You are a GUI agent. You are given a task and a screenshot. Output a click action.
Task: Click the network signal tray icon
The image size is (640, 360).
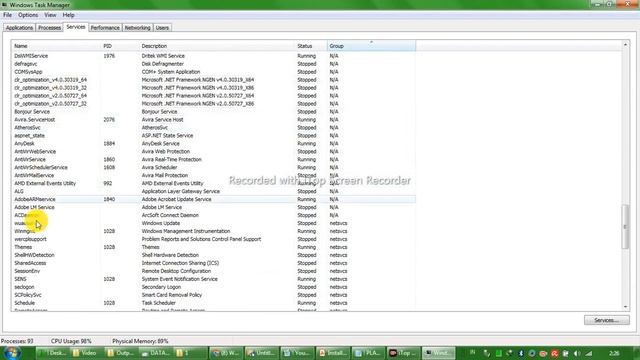[x=589, y=353]
